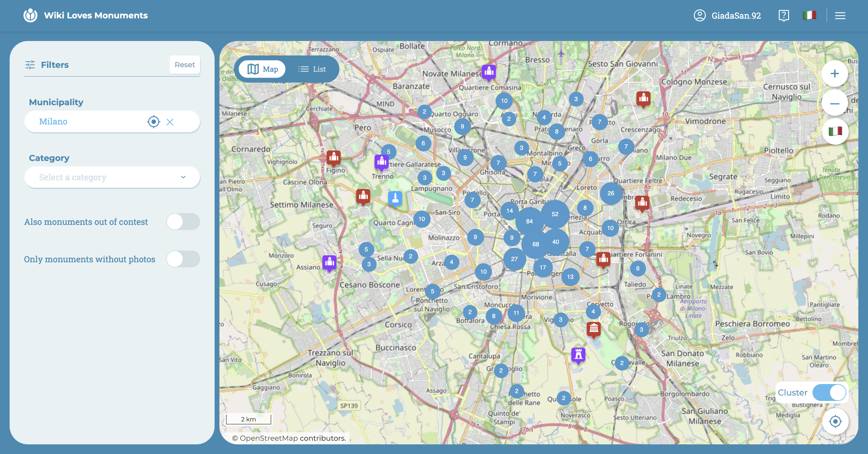This screenshot has width=868, height=454.
Task: Click the red museum marker near Rogoredo
Action: click(594, 328)
